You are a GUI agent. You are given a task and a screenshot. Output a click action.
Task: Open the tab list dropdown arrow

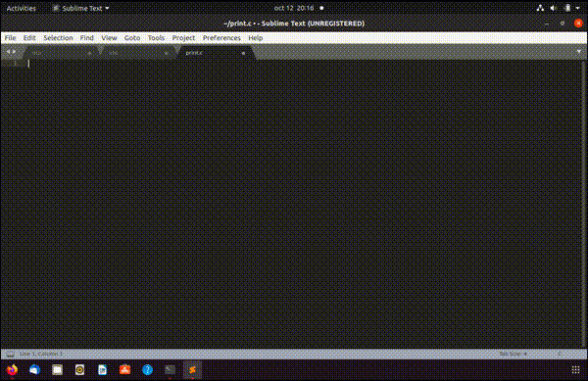pyautogui.click(x=579, y=52)
